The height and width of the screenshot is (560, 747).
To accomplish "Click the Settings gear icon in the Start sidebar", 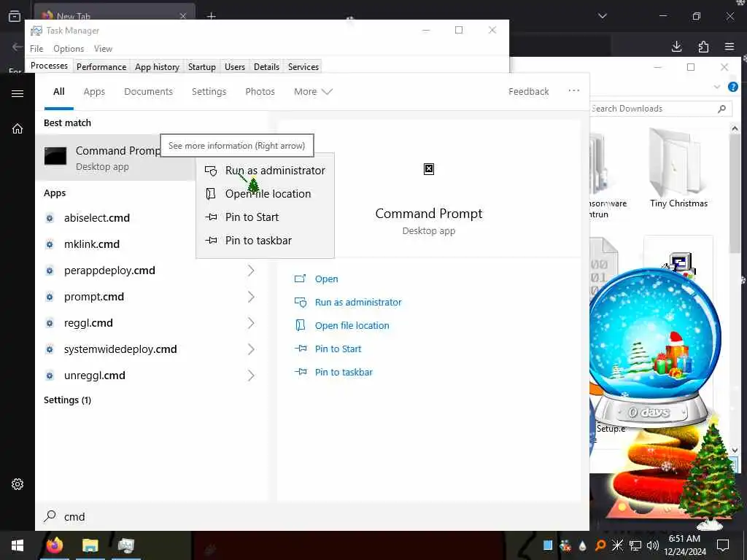I will [x=18, y=484].
